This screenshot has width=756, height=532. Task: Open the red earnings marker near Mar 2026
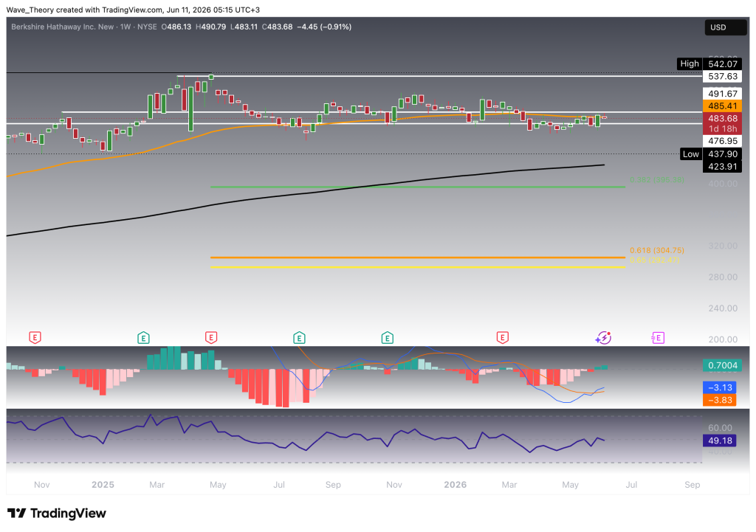pyautogui.click(x=502, y=338)
